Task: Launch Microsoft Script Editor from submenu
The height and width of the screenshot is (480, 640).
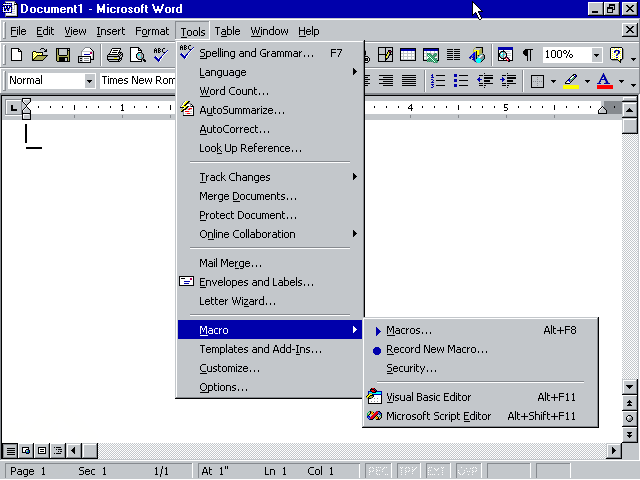Action: coord(480,416)
